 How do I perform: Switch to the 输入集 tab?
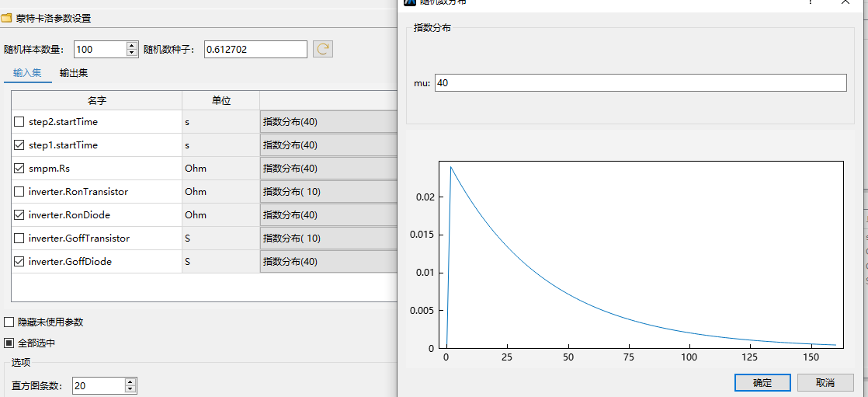(27, 72)
